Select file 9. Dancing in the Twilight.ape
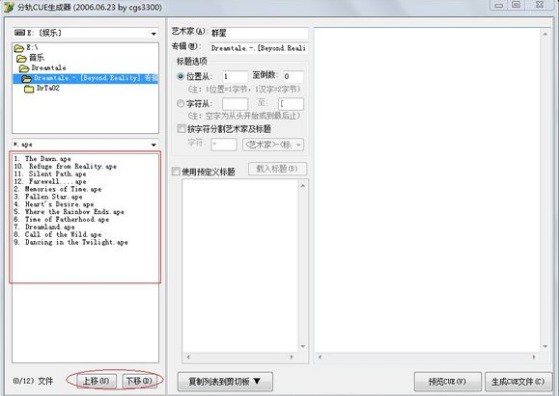 pyautogui.click(x=71, y=242)
